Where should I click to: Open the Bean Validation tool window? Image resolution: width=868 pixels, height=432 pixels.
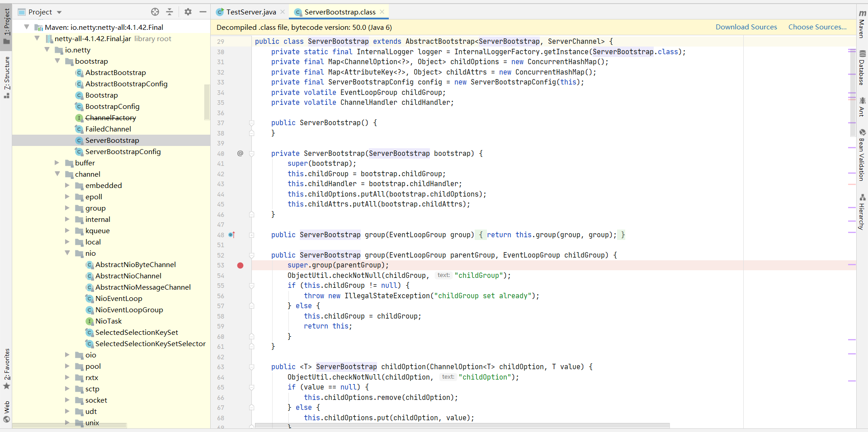[862, 155]
